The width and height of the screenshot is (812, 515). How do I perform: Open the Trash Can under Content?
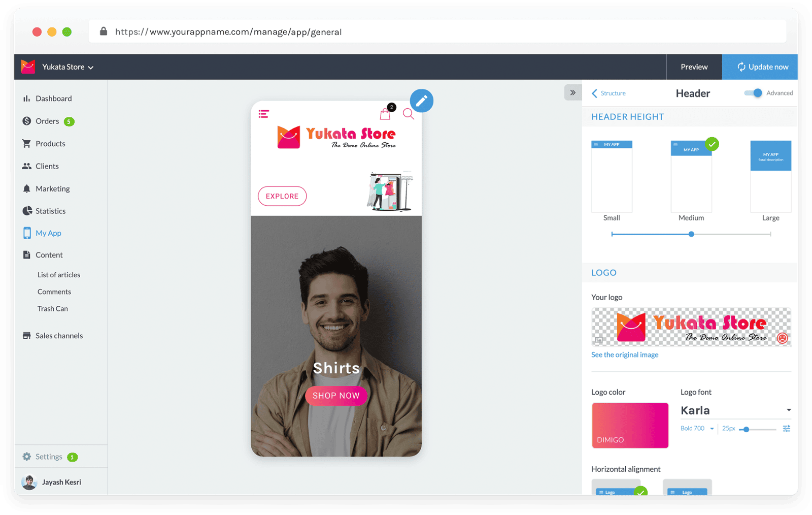tap(52, 308)
